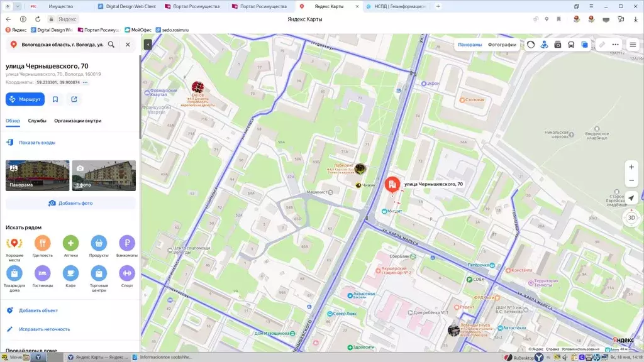Click the share icon next to bookmark
Viewport: 644px width, 362px height.
[74, 99]
